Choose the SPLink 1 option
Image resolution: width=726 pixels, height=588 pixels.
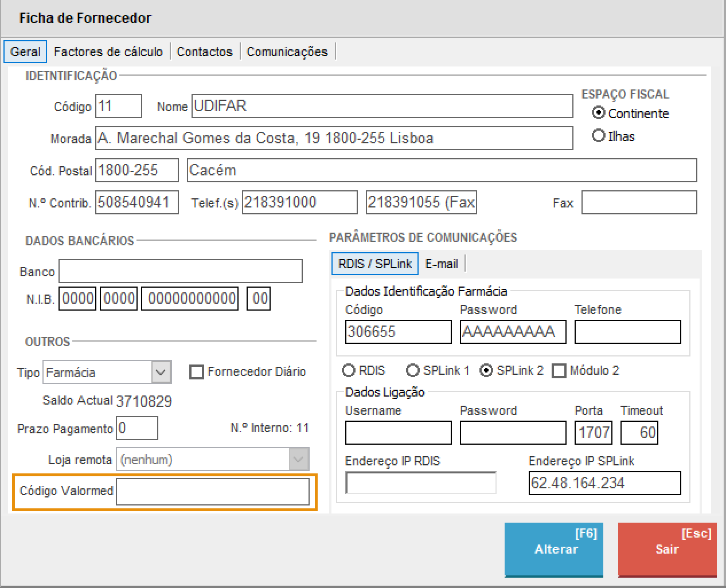coord(413,370)
